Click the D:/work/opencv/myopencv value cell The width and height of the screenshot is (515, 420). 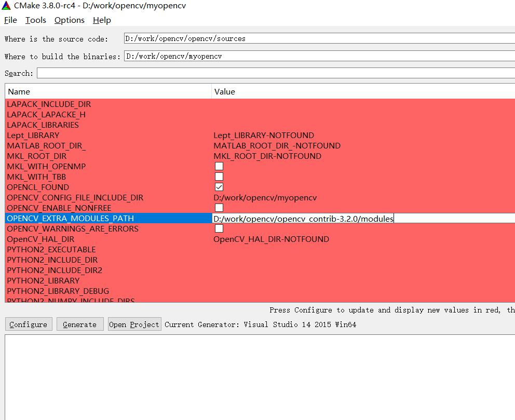pos(265,198)
